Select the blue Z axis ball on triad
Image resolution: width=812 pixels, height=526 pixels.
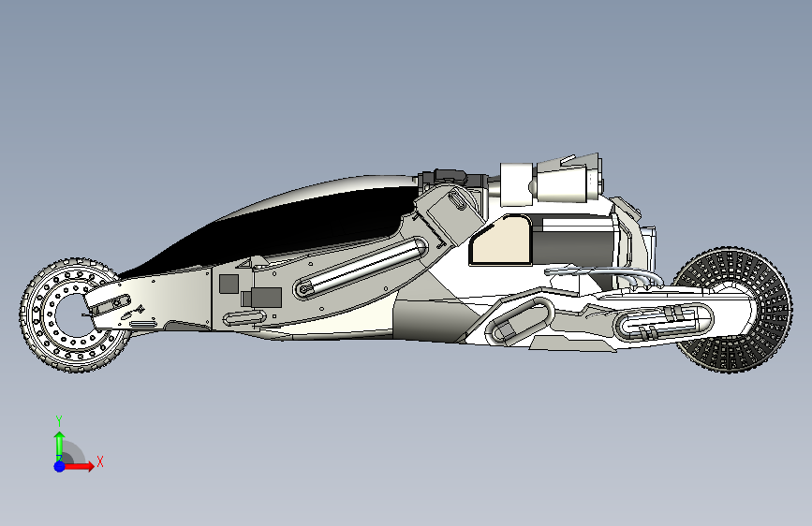pyautogui.click(x=59, y=466)
